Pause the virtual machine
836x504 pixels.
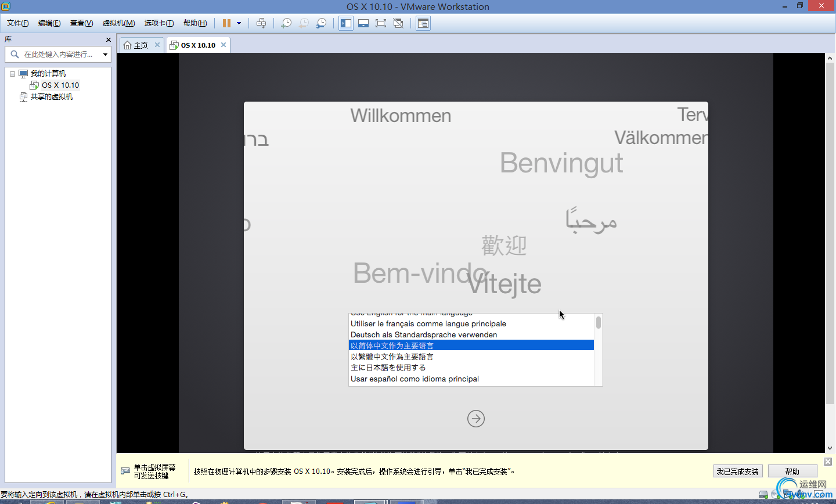[x=226, y=23]
